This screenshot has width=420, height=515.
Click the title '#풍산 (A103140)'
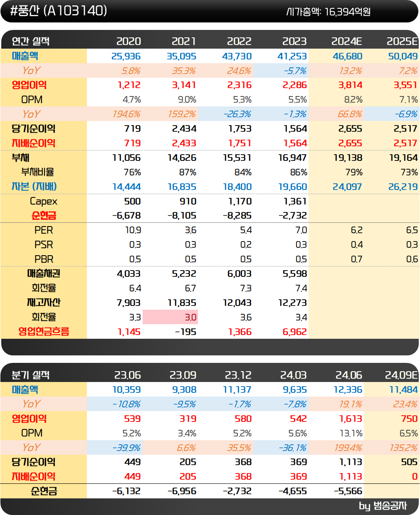tap(58, 11)
